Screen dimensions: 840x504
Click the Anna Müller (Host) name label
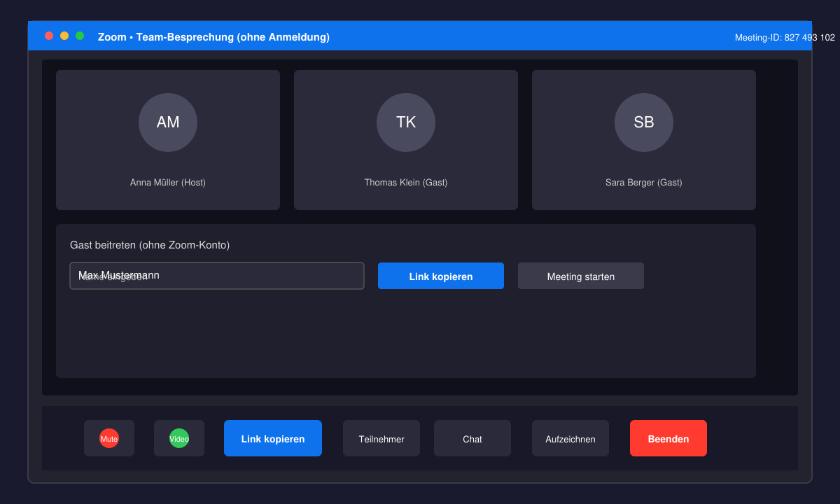tap(168, 183)
